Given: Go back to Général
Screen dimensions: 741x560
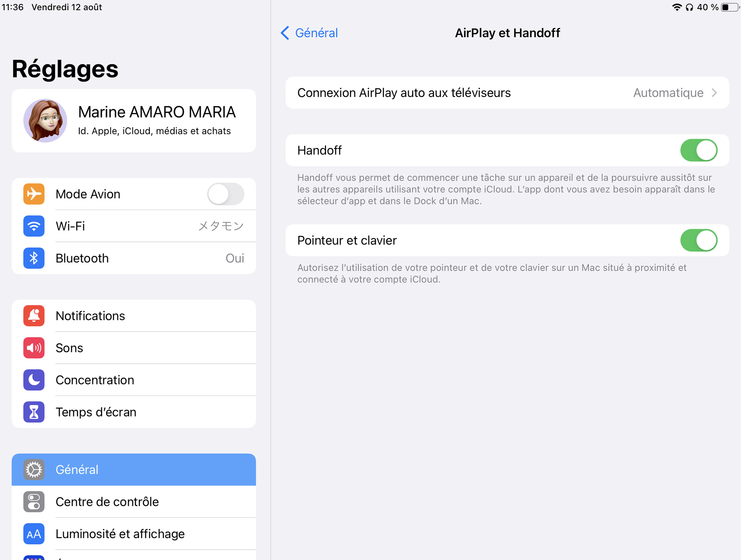Looking at the screenshot, I should pyautogui.click(x=309, y=33).
